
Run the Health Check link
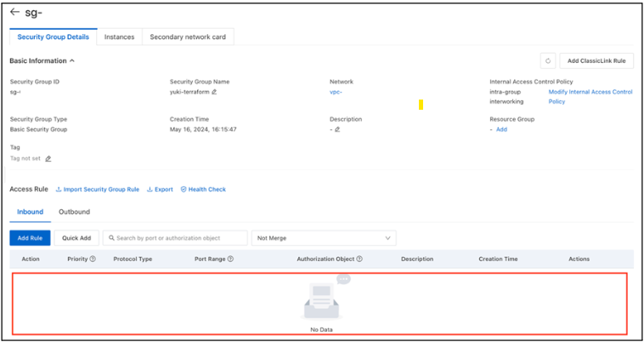(x=203, y=190)
